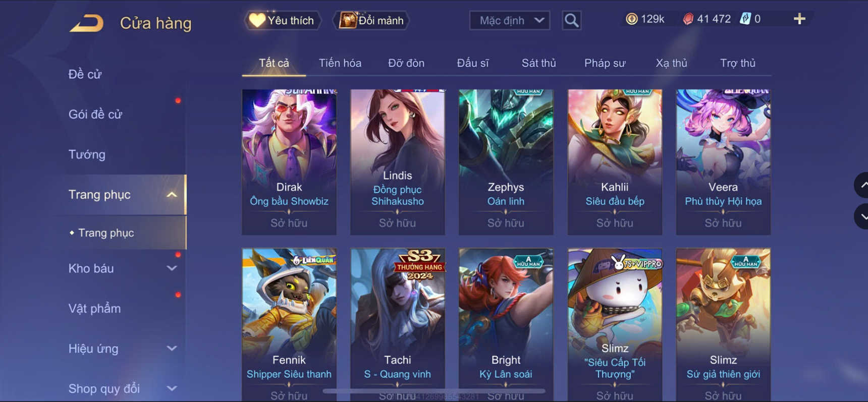Select the Zephys Oán linh skin card
Viewport: 868px width, 402px height.
tap(506, 162)
